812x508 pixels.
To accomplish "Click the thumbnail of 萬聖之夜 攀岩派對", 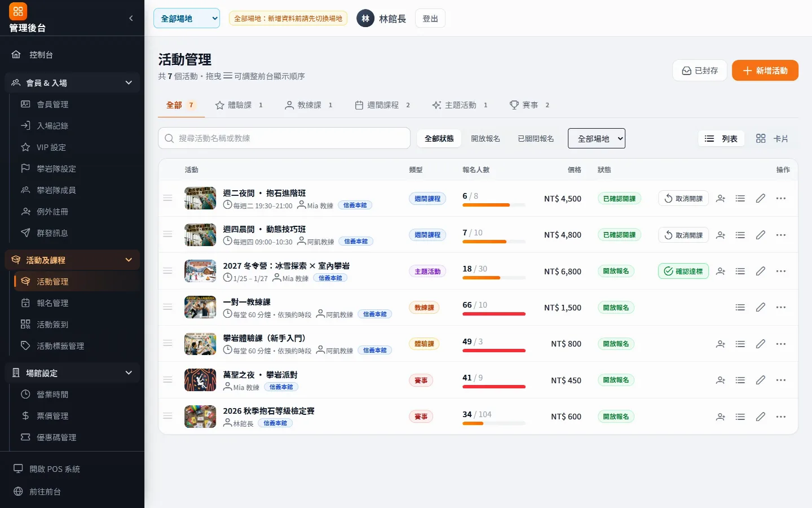I will click(200, 380).
